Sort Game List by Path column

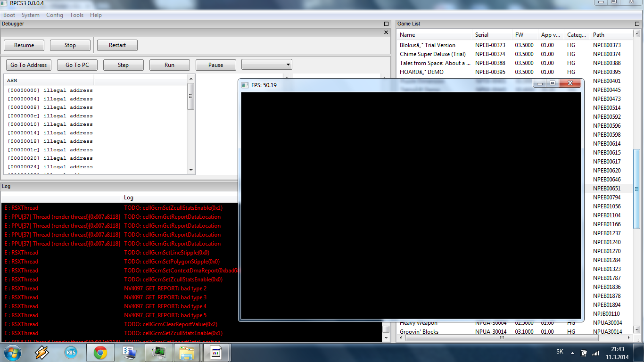coord(611,35)
